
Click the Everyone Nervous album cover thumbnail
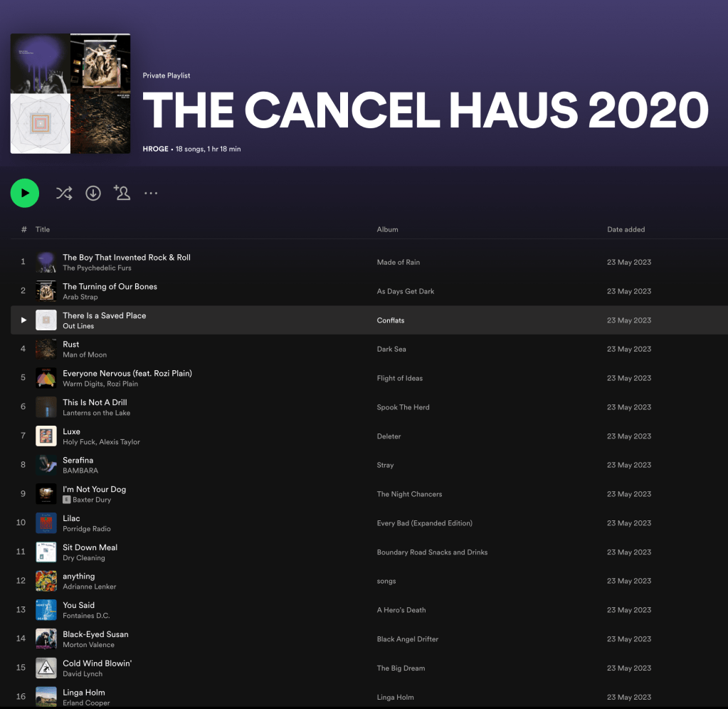[x=46, y=378]
